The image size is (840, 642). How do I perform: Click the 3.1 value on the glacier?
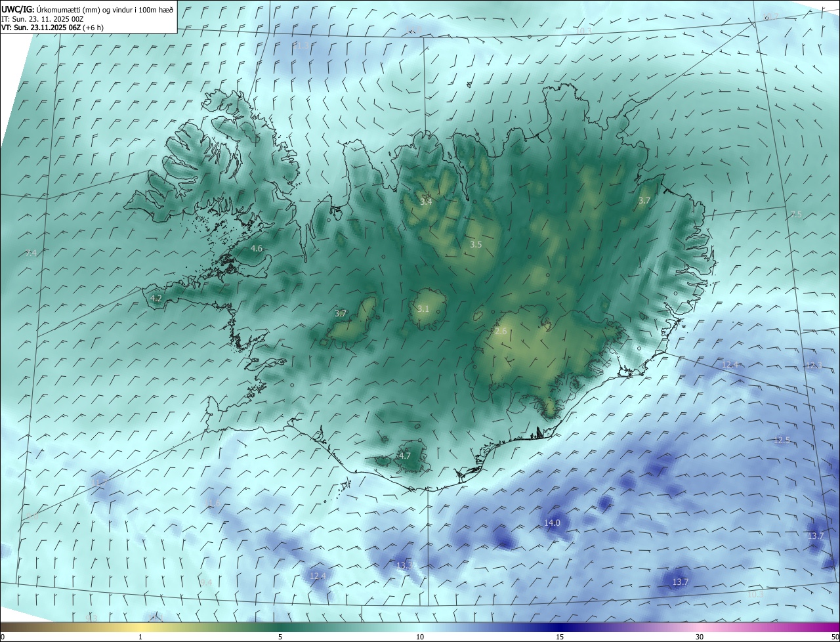pos(423,309)
